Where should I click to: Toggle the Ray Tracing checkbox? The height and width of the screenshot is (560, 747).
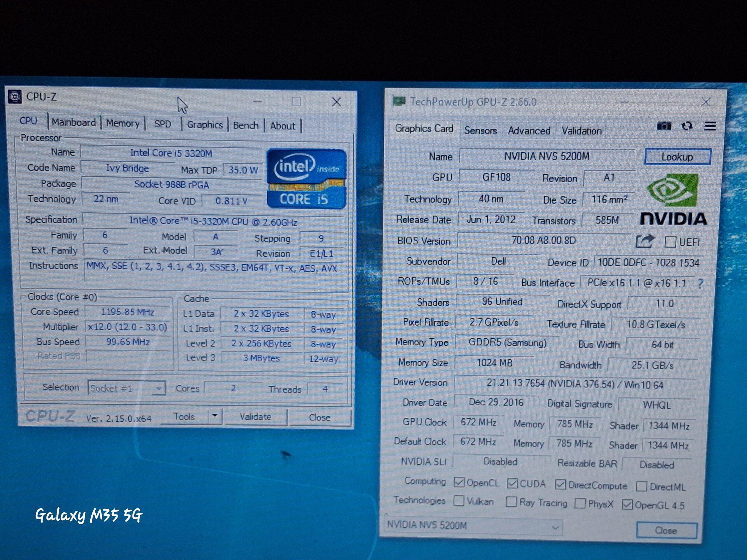tap(511, 502)
